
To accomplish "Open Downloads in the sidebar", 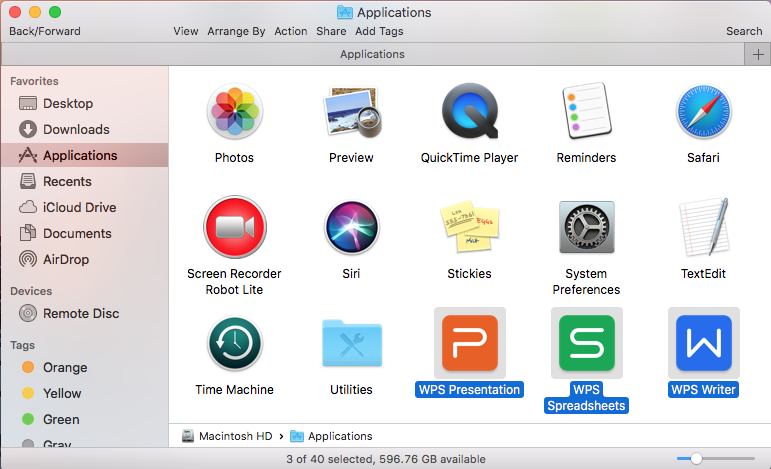I will [x=85, y=129].
